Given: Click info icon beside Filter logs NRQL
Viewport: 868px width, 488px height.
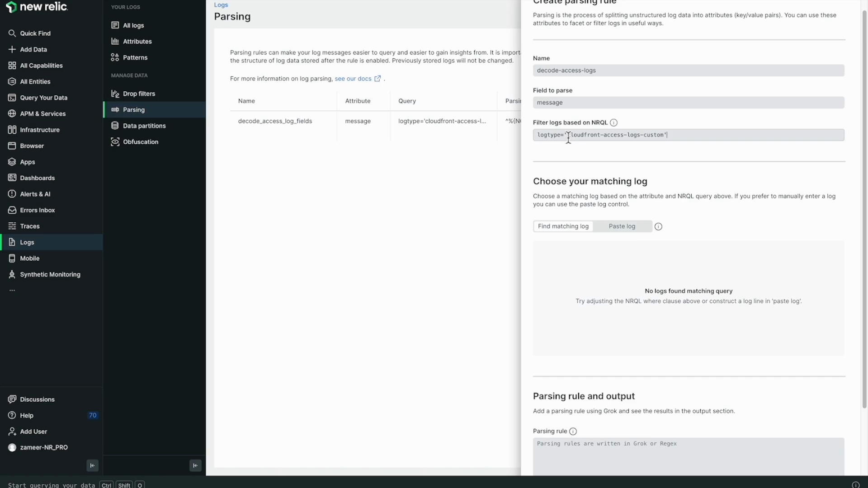Looking at the screenshot, I should click(613, 122).
